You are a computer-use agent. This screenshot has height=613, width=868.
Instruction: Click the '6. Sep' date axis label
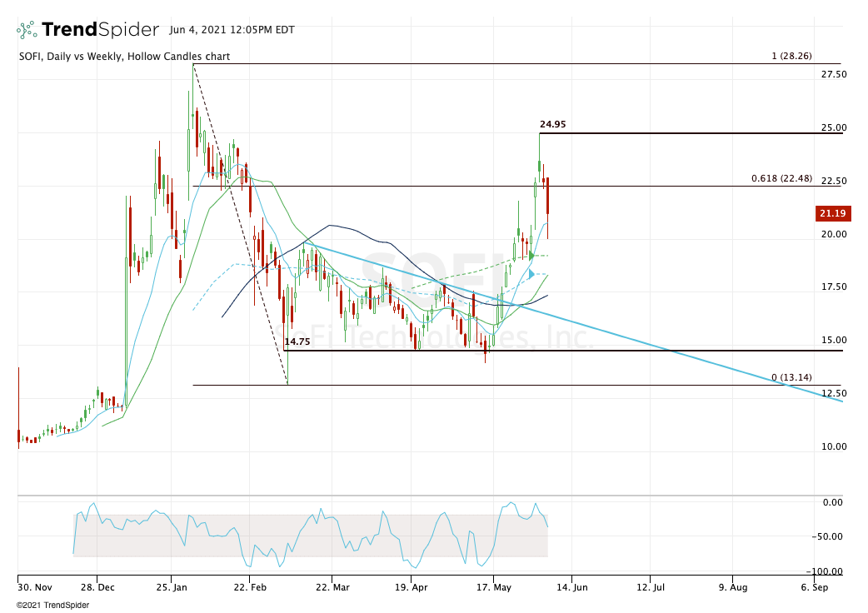coord(815,587)
